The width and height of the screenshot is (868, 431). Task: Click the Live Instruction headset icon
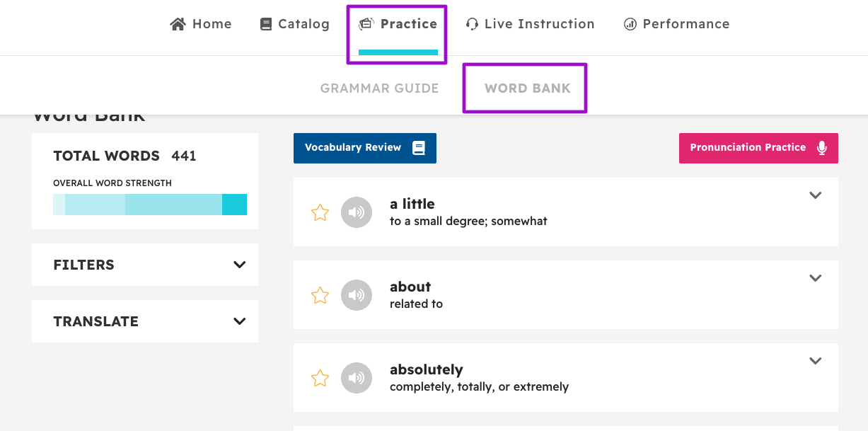click(x=472, y=24)
